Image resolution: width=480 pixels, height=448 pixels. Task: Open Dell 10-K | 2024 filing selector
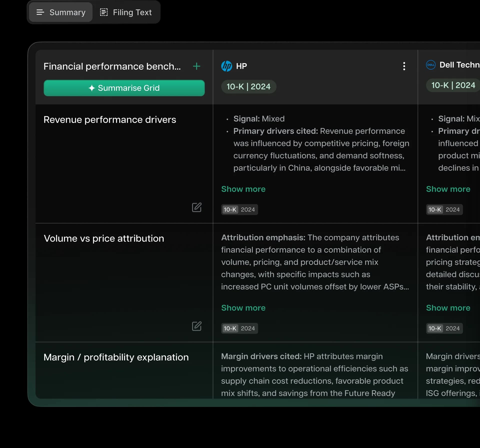coord(453,85)
